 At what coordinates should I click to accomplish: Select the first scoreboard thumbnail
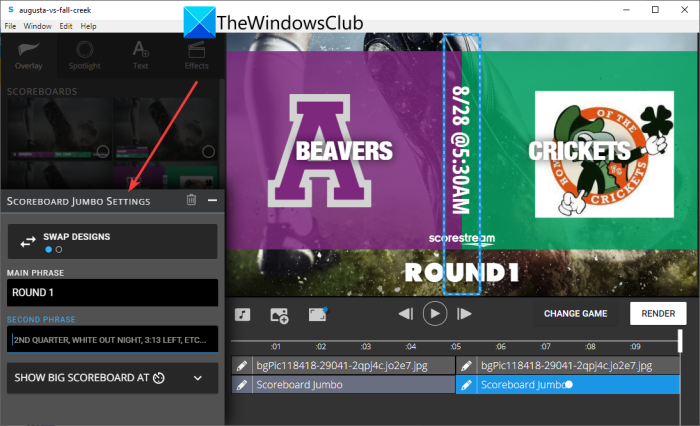point(59,129)
